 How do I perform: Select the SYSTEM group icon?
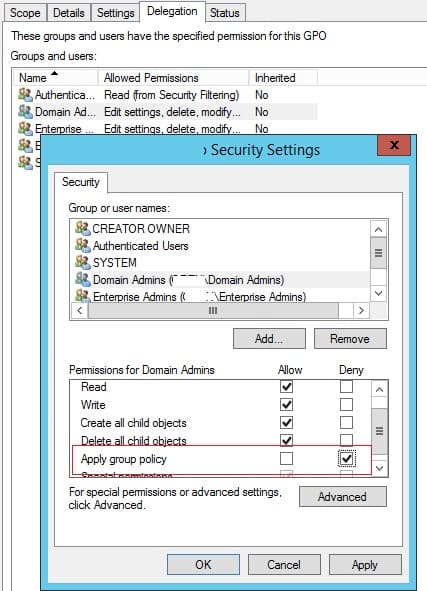tap(83, 262)
